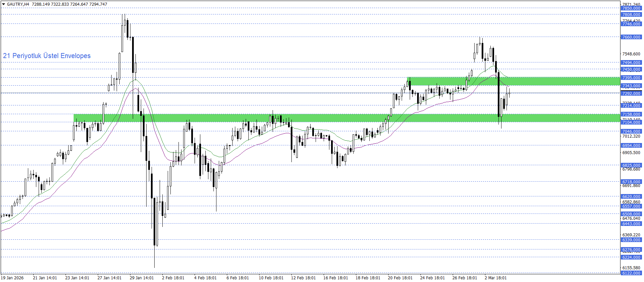Click the 6825.000 price level label
The image size is (644, 282).
click(x=631, y=166)
